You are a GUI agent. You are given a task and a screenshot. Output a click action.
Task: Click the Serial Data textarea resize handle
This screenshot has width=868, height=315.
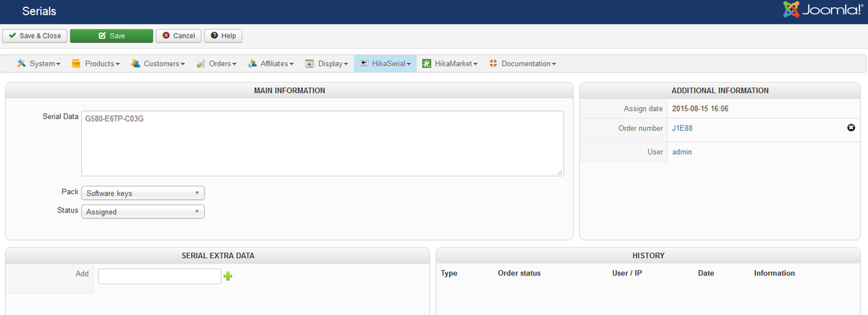click(x=559, y=172)
